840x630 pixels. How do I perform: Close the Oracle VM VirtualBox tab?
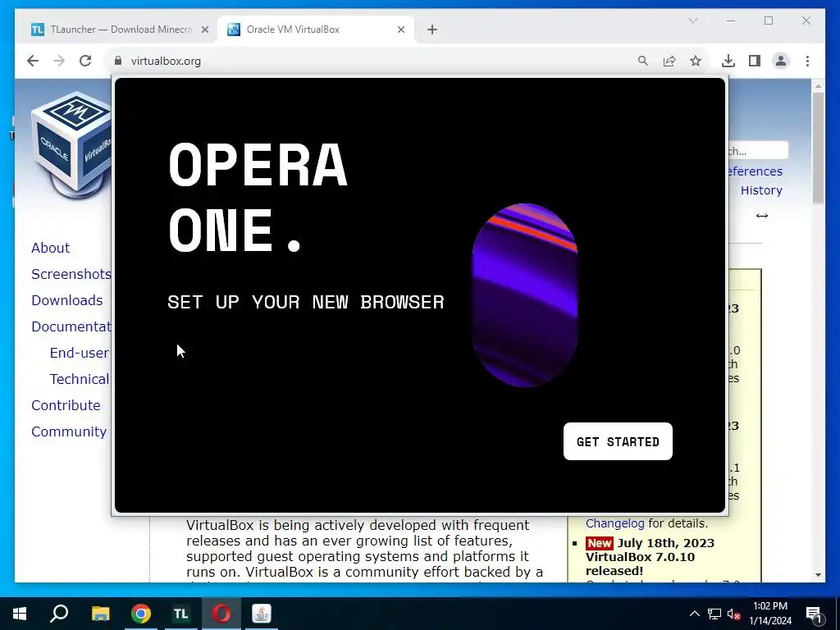coord(400,30)
